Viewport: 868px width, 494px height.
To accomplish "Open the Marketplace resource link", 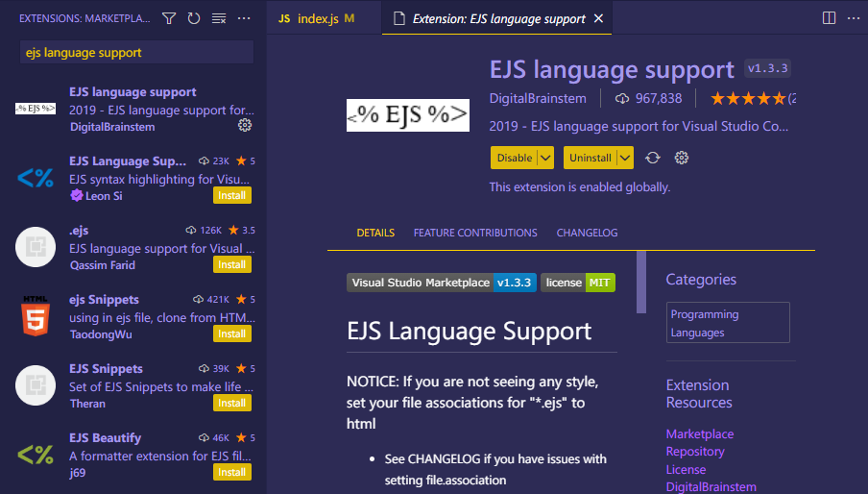I will (700, 433).
